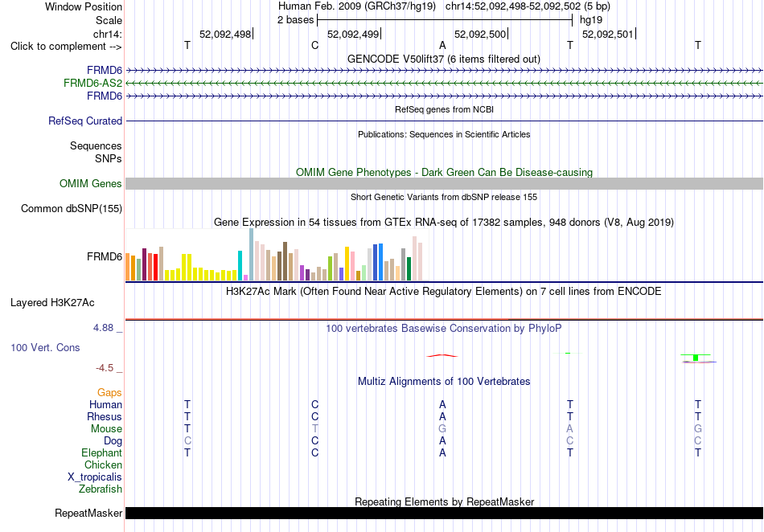Select the Human species label
764x532 pixels.
tap(105, 405)
